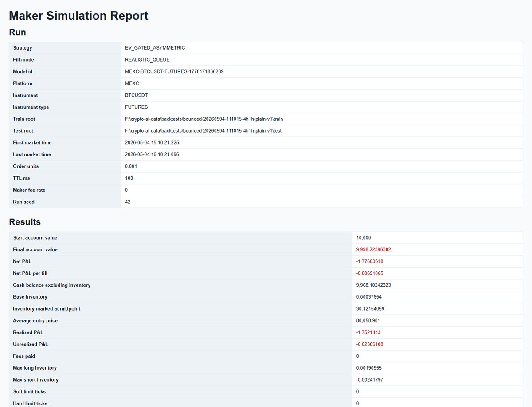Select the 0.00037654 base inventory value
The width and height of the screenshot is (532, 407).
click(x=369, y=297)
